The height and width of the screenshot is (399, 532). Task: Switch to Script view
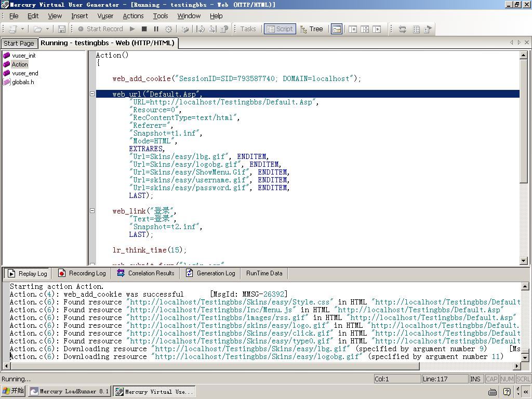(280, 29)
